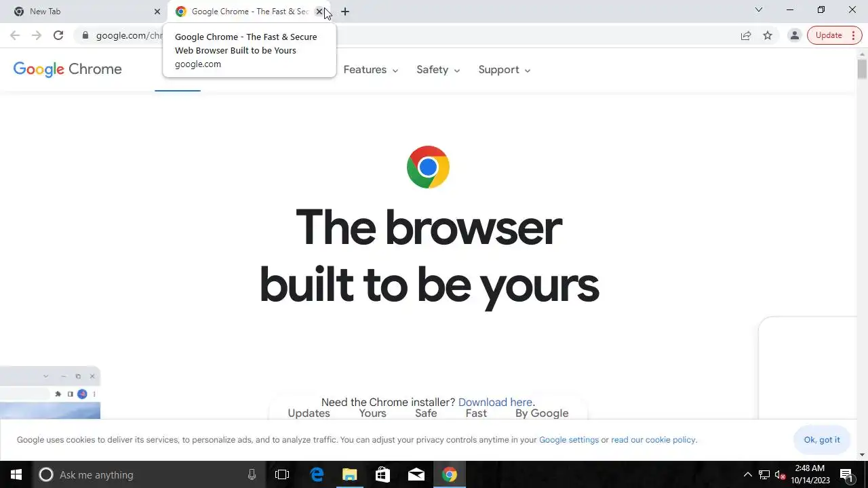The height and width of the screenshot is (488, 868).
Task: Accept cookies with Ok, got it
Action: point(822,440)
